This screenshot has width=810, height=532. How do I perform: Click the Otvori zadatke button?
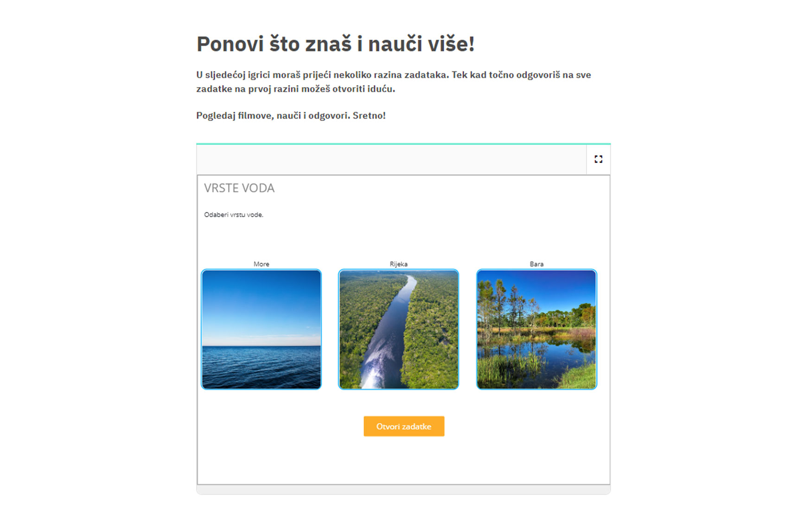(404, 426)
